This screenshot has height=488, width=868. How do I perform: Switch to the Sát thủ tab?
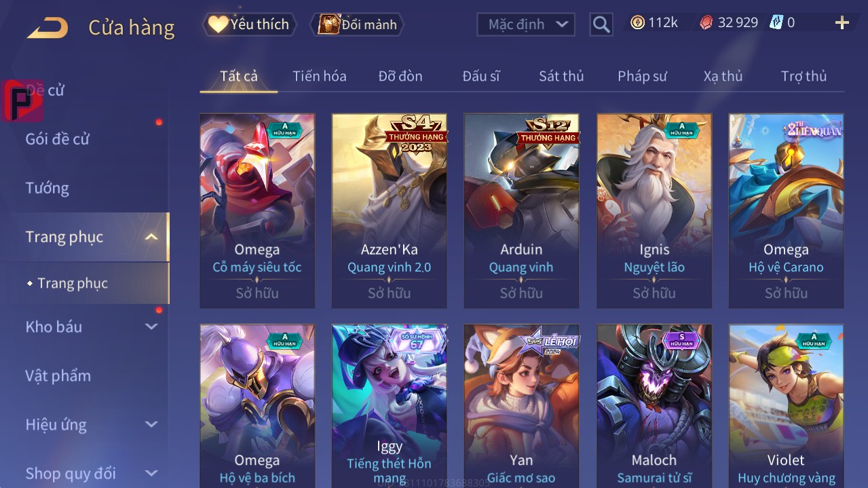[x=561, y=76]
